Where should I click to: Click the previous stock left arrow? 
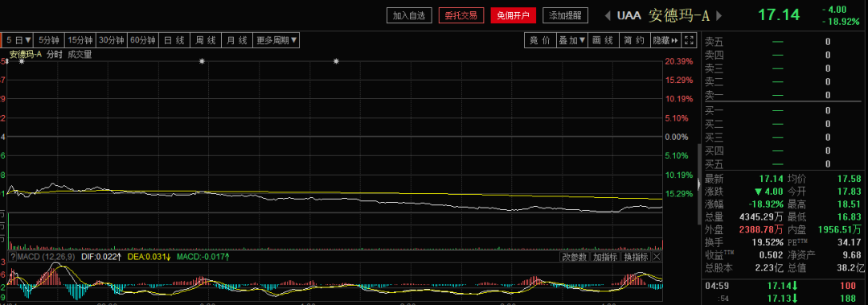coord(608,15)
